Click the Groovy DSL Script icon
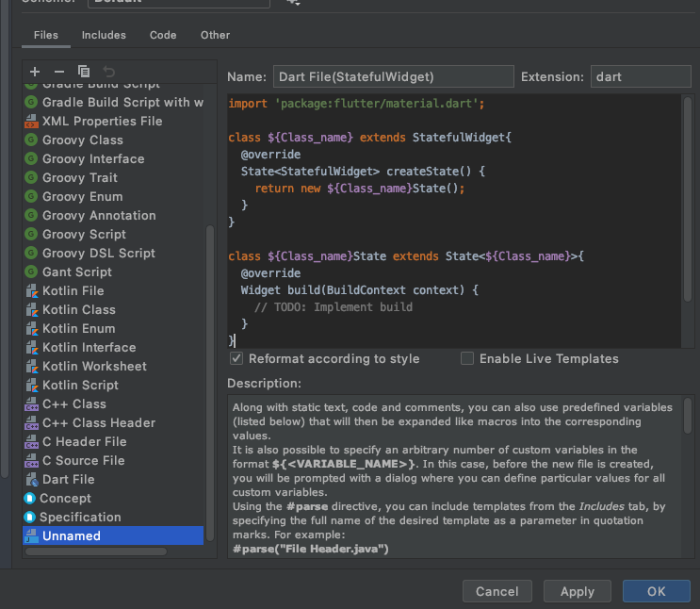 [x=31, y=253]
